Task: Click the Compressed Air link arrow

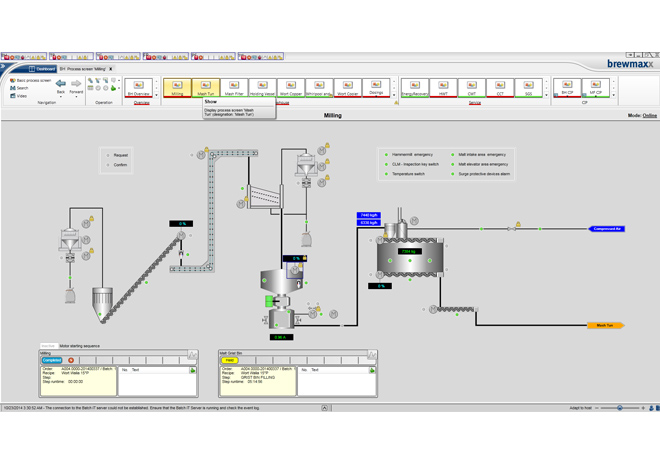Action: [607, 229]
